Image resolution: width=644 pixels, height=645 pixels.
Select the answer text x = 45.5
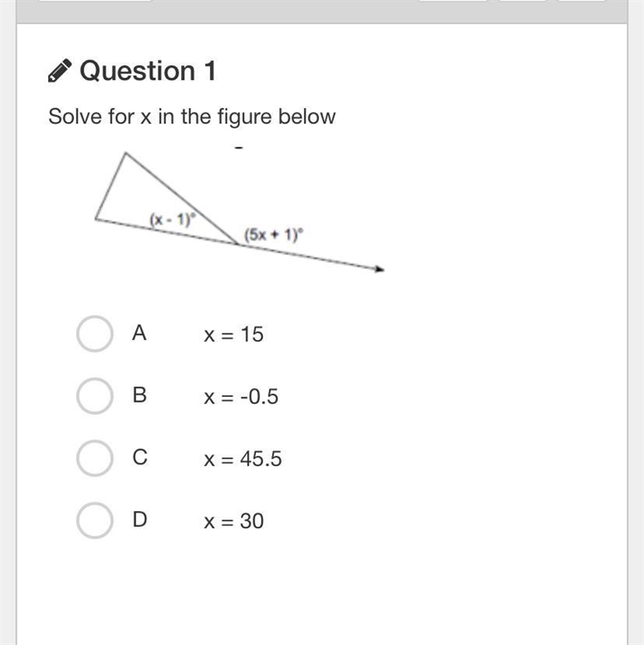[x=242, y=458]
